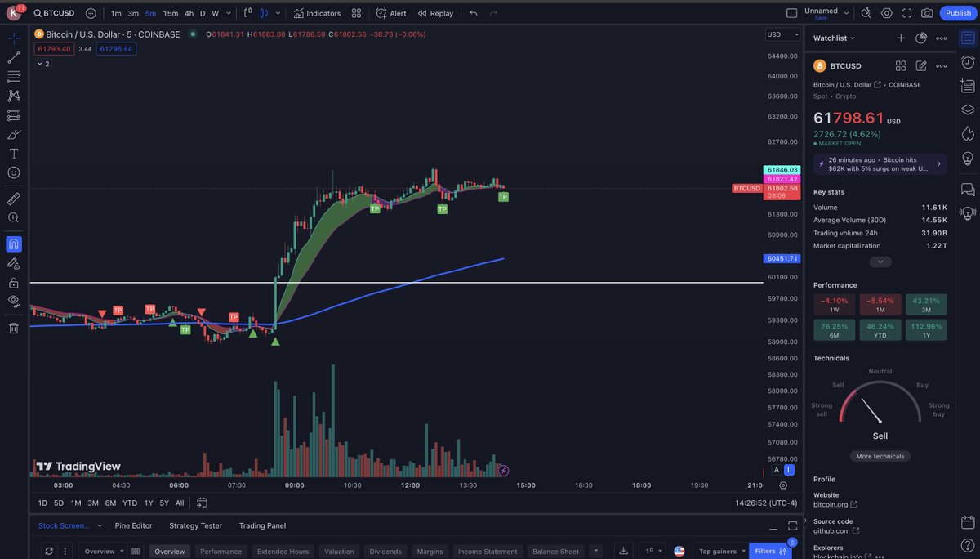Toggle hide all drawings eye icon
The image size is (980, 559).
click(14, 302)
